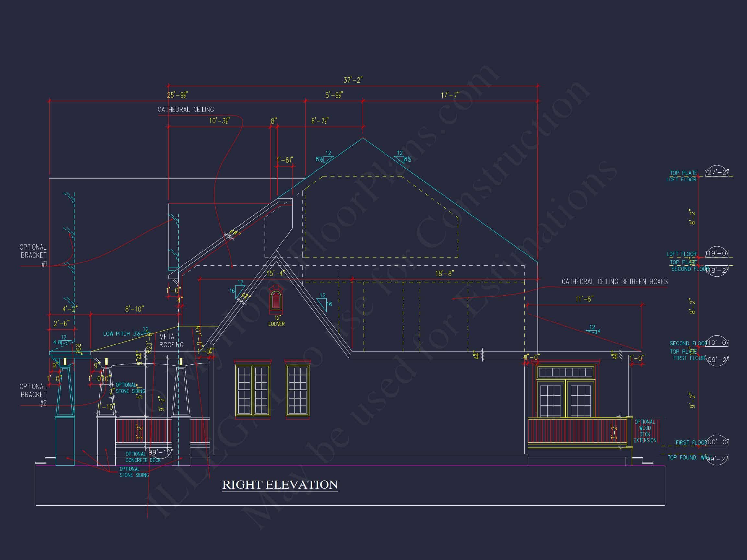Select the 18'-8" dimension text
Screen dimensions: 747x560
pos(445,274)
